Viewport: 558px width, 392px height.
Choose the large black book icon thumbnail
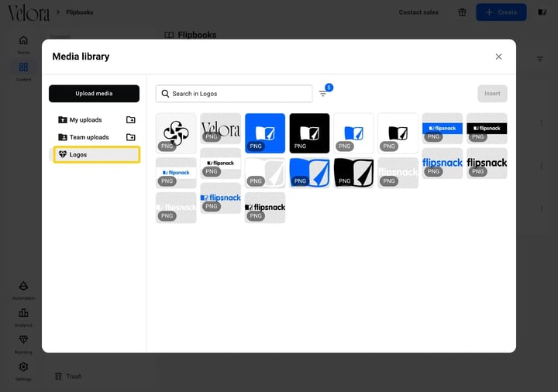[353, 173]
